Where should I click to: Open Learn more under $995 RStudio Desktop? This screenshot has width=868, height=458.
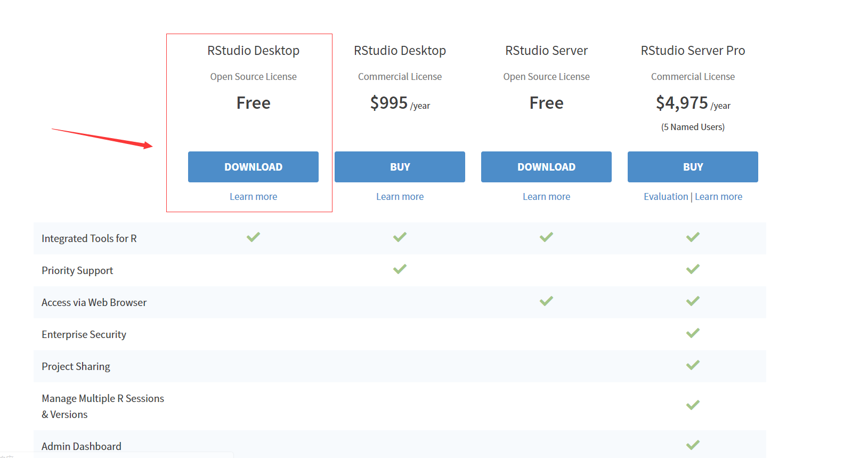400,197
